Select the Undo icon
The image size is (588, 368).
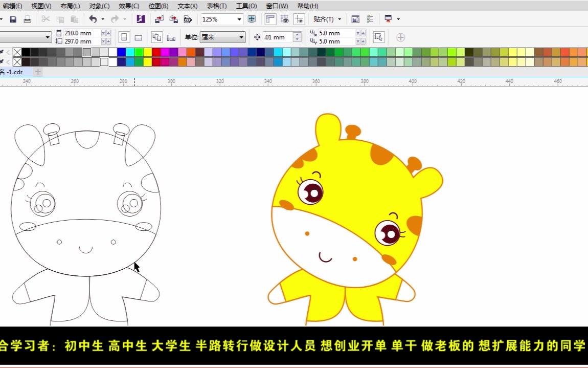(93, 19)
